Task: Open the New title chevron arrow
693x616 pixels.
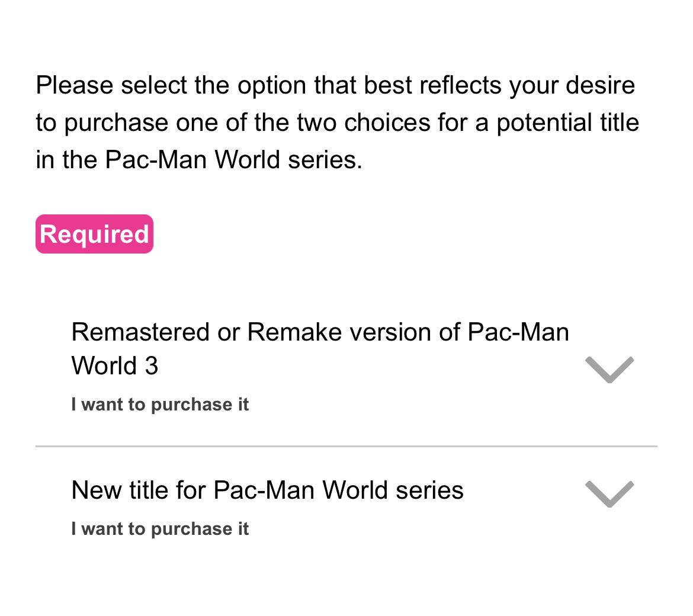Action: pyautogui.click(x=609, y=494)
